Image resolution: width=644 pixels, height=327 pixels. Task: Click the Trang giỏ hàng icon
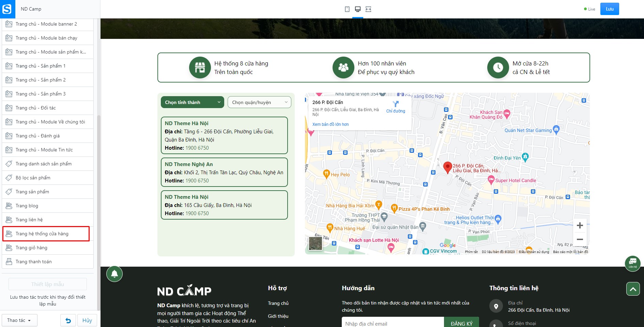point(9,248)
